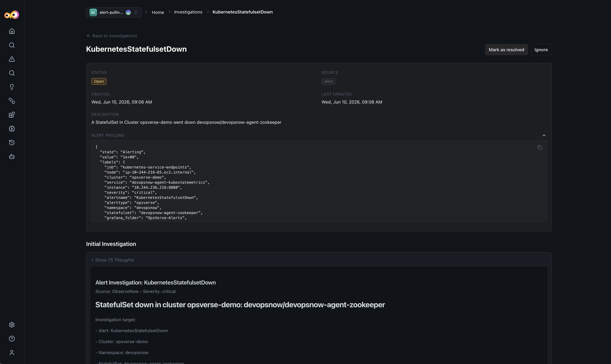Open settings gear in the sidebar

[12, 325]
